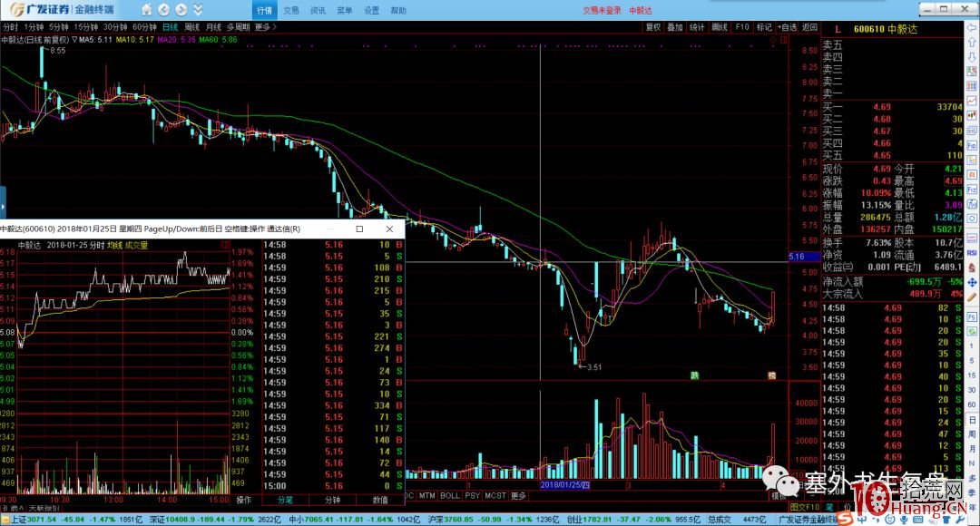Click the 交易未登录 link
Image resolution: width=980 pixels, height=526 pixels.
point(602,11)
